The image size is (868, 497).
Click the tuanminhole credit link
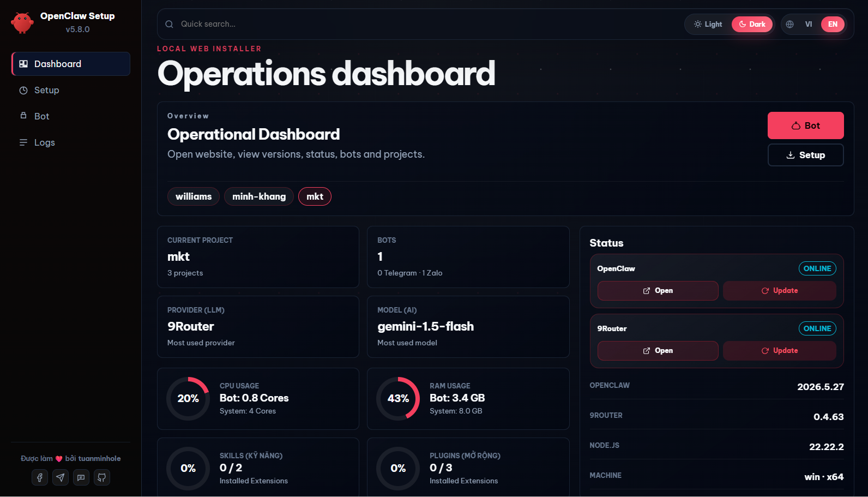coord(99,458)
